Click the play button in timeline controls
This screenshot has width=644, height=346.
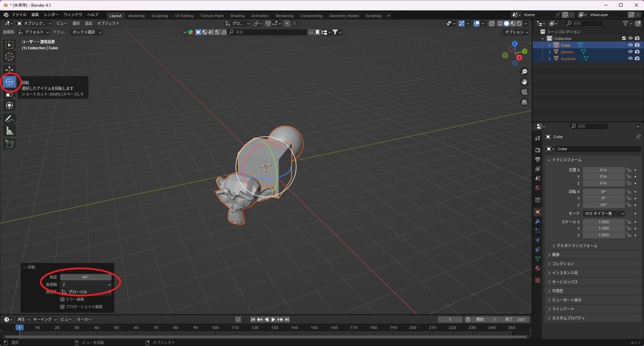pyautogui.click(x=273, y=319)
